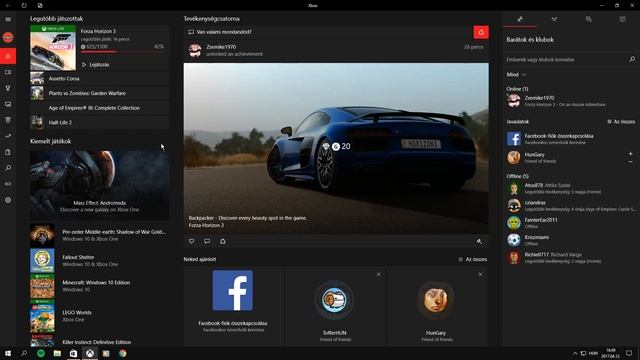Click the Facebook logo in the Javaslatok list
This screenshot has height=360, width=640.
[x=514, y=139]
